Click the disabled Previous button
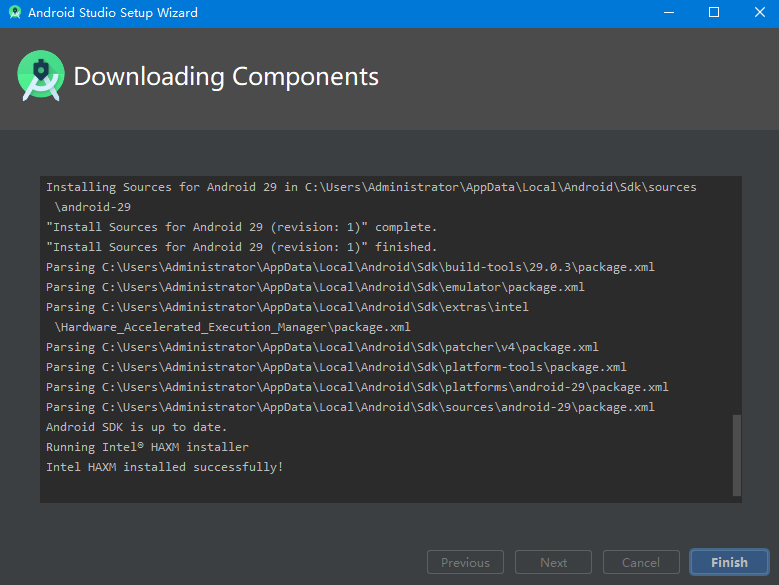The image size is (779, 585). pos(465,562)
